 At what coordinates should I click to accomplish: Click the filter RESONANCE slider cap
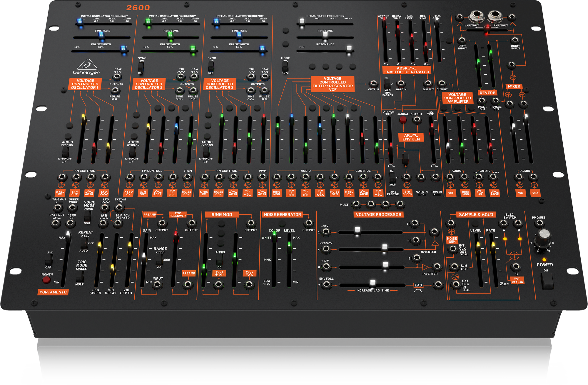[x=349, y=48]
